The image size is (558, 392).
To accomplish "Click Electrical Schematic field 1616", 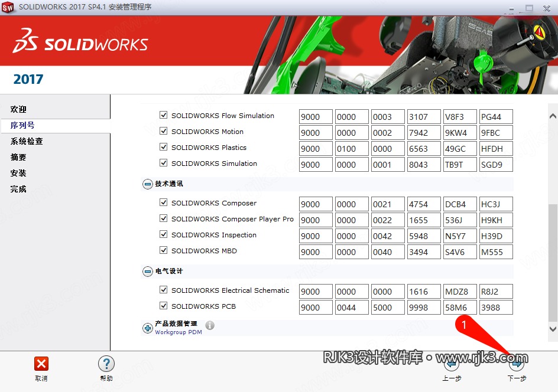I will click(x=424, y=292).
